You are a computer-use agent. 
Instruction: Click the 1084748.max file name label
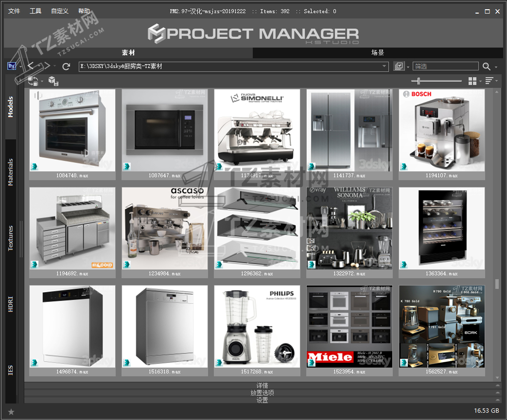[72, 175]
